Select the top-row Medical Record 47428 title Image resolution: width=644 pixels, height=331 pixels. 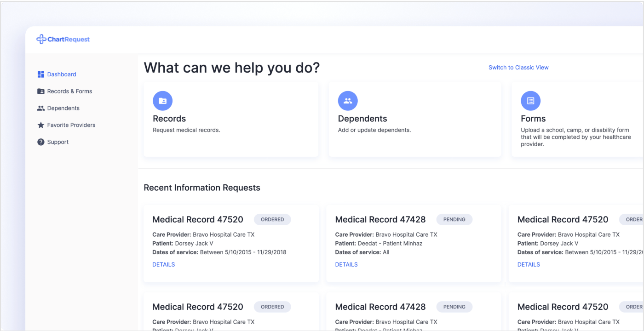tap(380, 220)
